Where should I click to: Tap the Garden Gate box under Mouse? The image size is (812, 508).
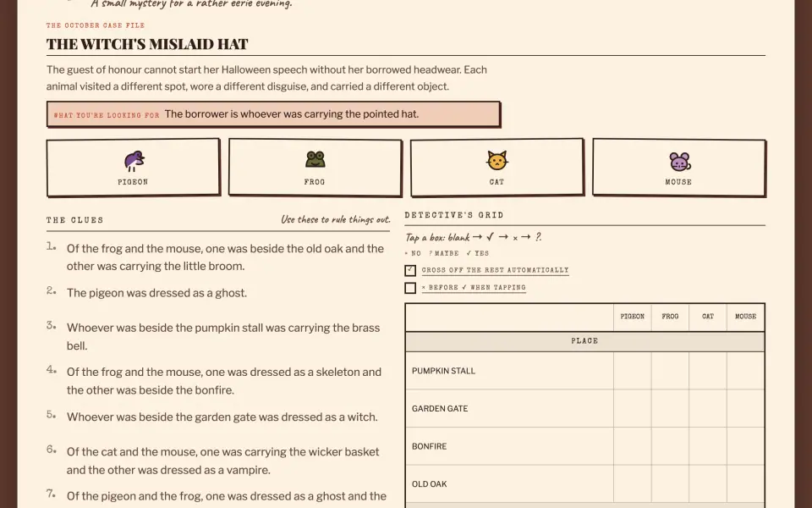point(746,408)
